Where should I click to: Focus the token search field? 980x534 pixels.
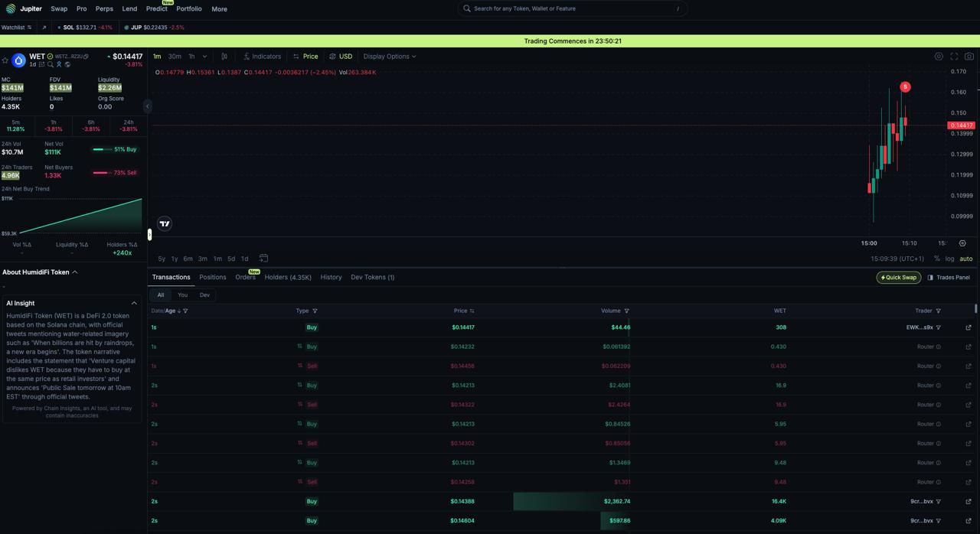571,8
